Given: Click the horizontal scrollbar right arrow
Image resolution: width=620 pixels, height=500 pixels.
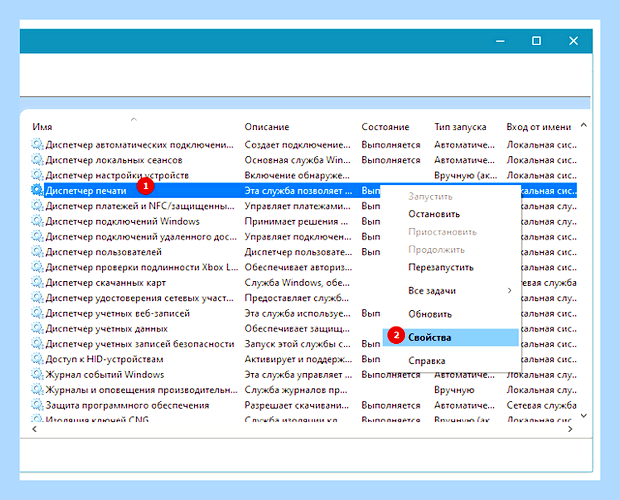Looking at the screenshot, I should pyautogui.click(x=570, y=429).
